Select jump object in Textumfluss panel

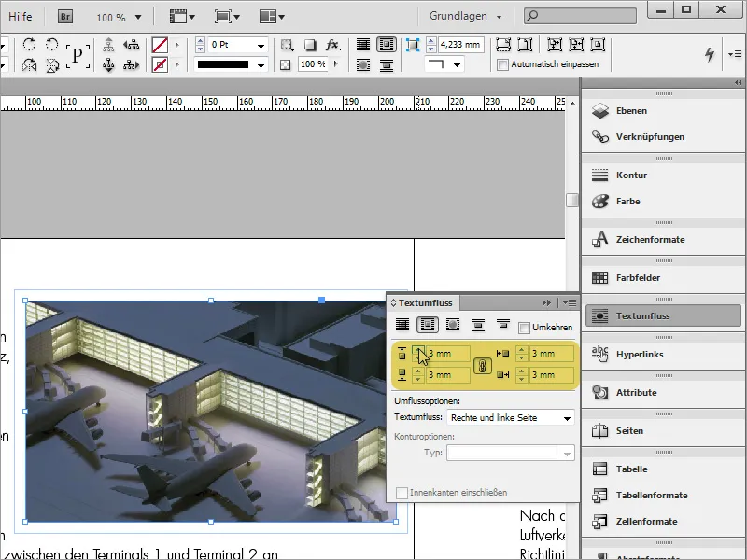(x=478, y=325)
